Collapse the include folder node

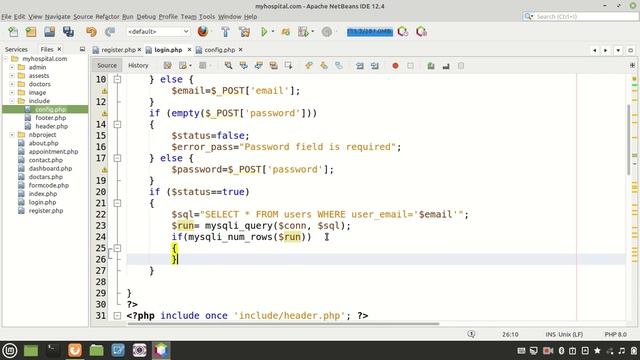12,101
